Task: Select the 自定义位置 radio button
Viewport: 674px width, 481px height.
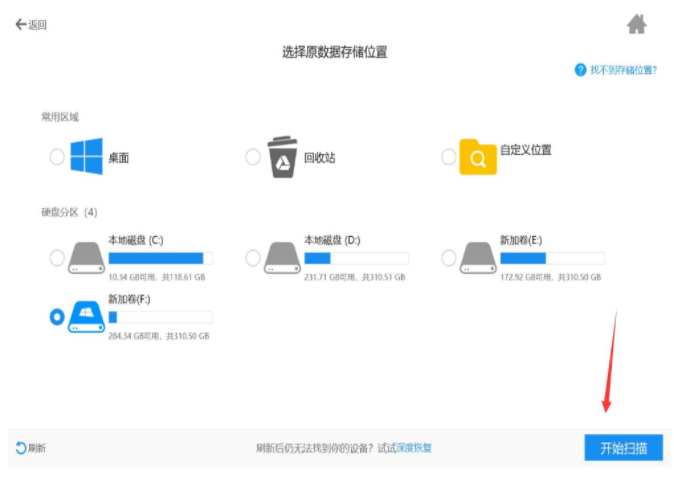Action: click(x=449, y=157)
